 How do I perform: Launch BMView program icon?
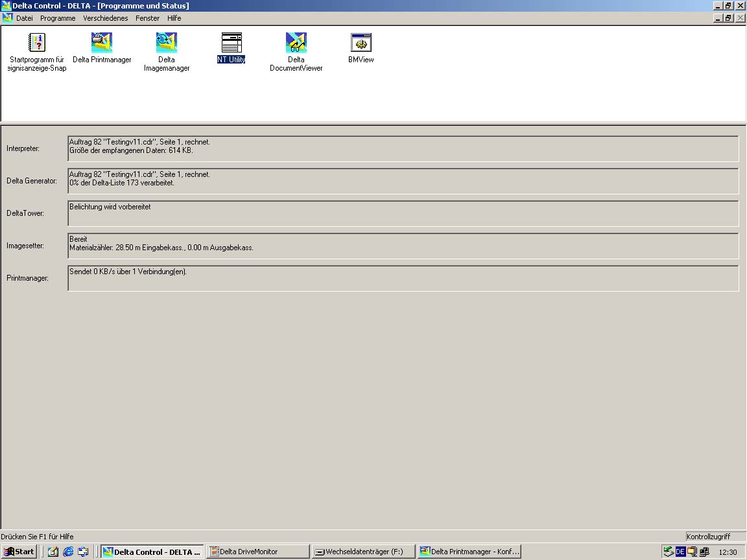click(x=361, y=43)
